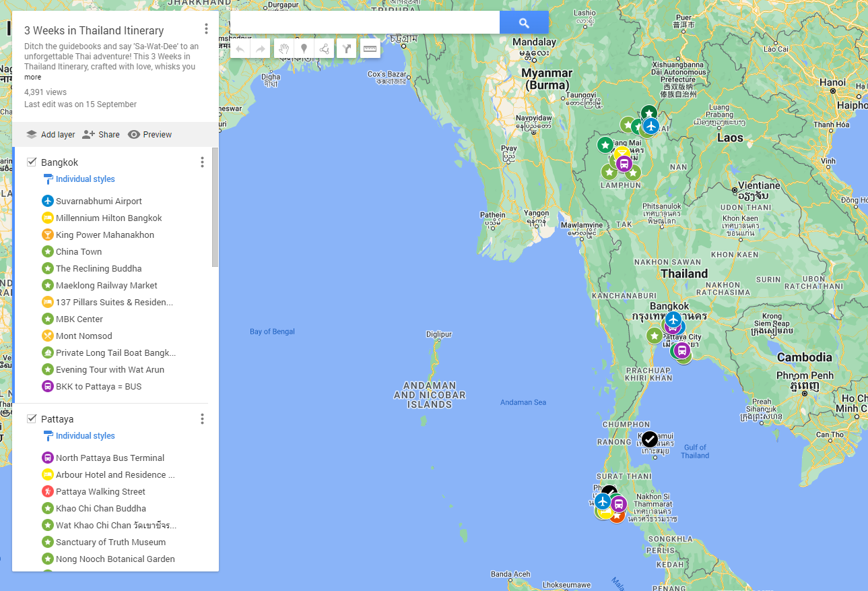The width and height of the screenshot is (868, 591).
Task: Select the add directions tool
Action: [346, 49]
